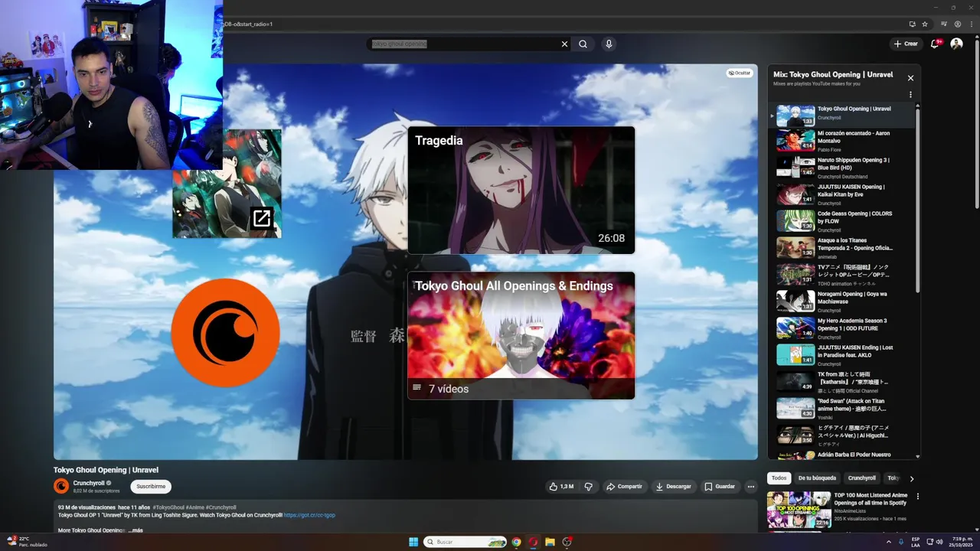
Task: Click the orange Crunchyroll channel end-screen logo
Action: [x=225, y=332]
